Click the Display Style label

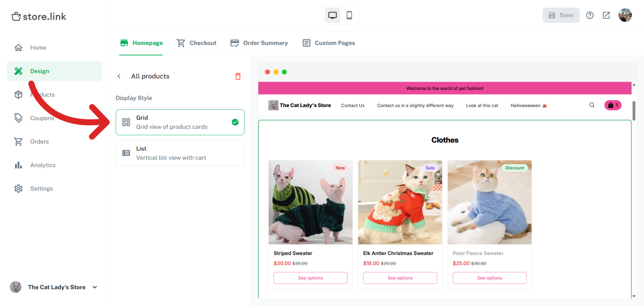134,98
